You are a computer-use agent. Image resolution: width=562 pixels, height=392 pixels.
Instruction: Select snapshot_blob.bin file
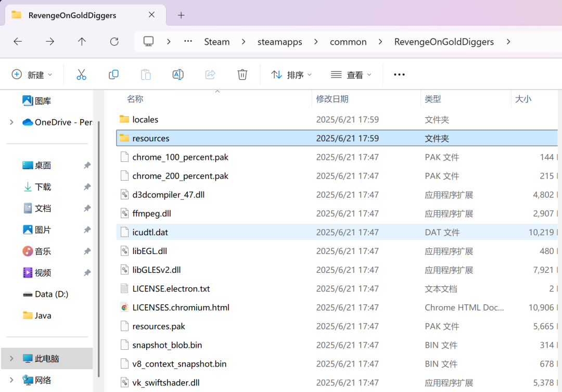point(337,345)
